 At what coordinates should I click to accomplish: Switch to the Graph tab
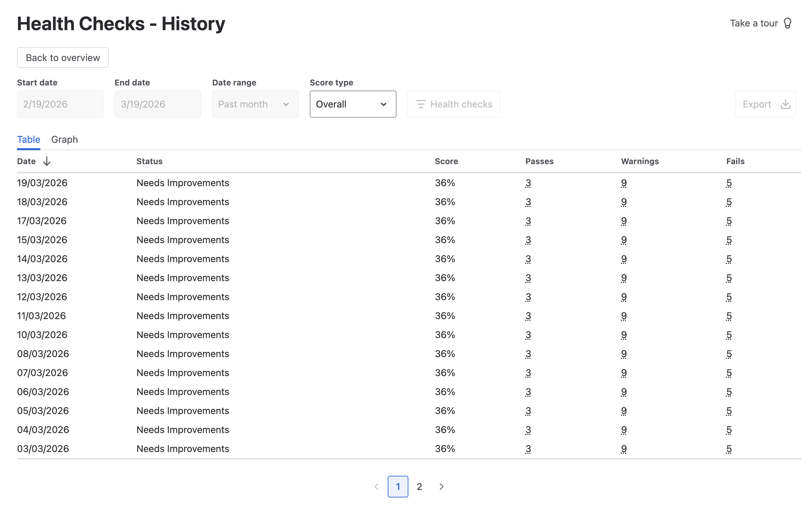tap(64, 139)
